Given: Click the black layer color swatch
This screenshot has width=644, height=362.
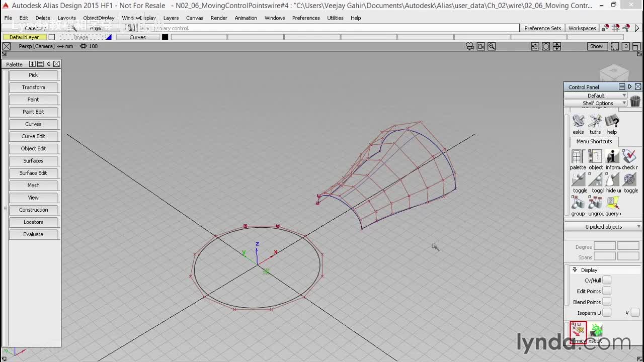Looking at the screenshot, I should pyautogui.click(x=165, y=37).
